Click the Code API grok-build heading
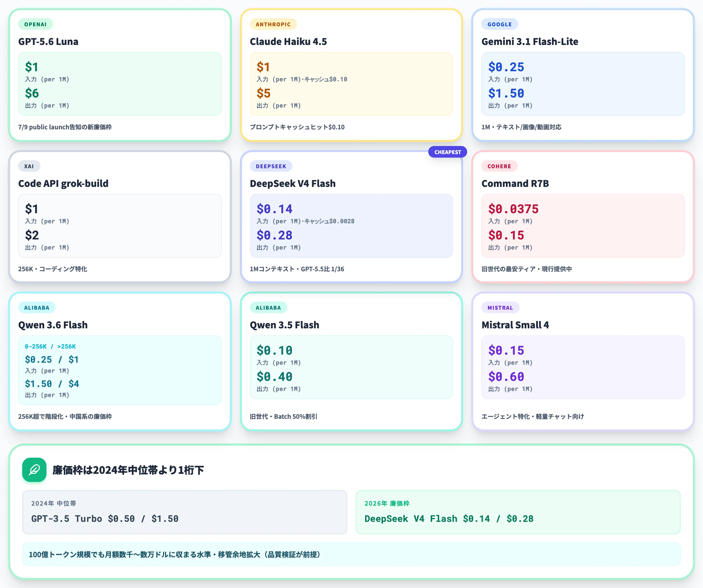703x588 pixels. click(63, 184)
